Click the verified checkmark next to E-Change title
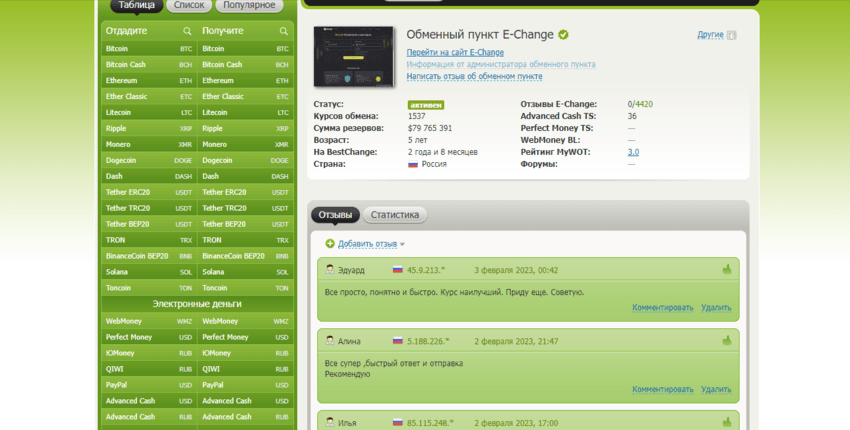The width and height of the screenshot is (850, 430). (563, 35)
